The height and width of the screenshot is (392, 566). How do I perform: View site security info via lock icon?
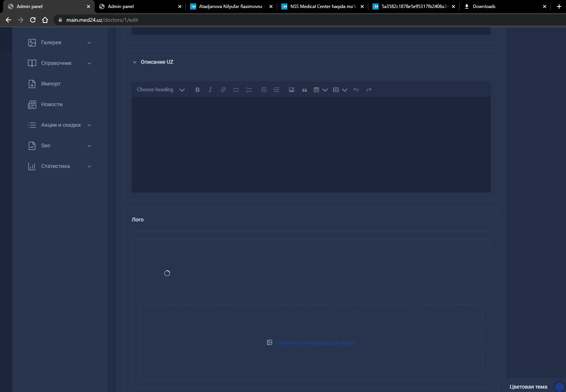pyautogui.click(x=60, y=20)
